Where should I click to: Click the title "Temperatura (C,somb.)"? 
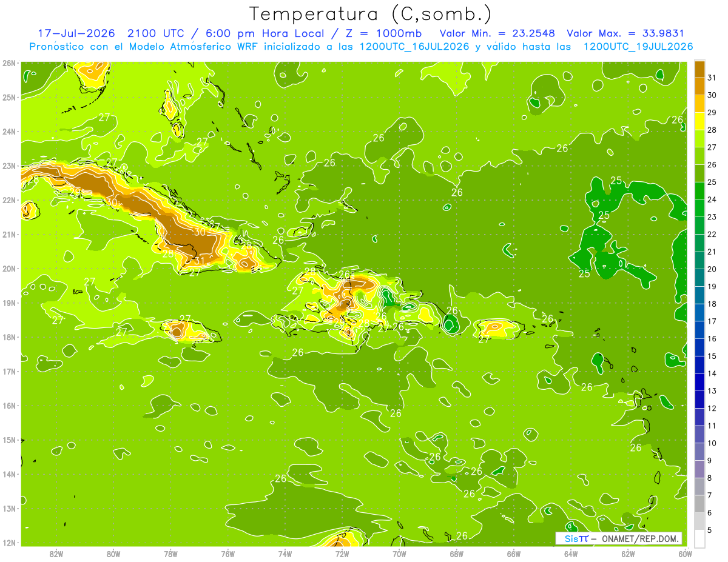pos(371,15)
